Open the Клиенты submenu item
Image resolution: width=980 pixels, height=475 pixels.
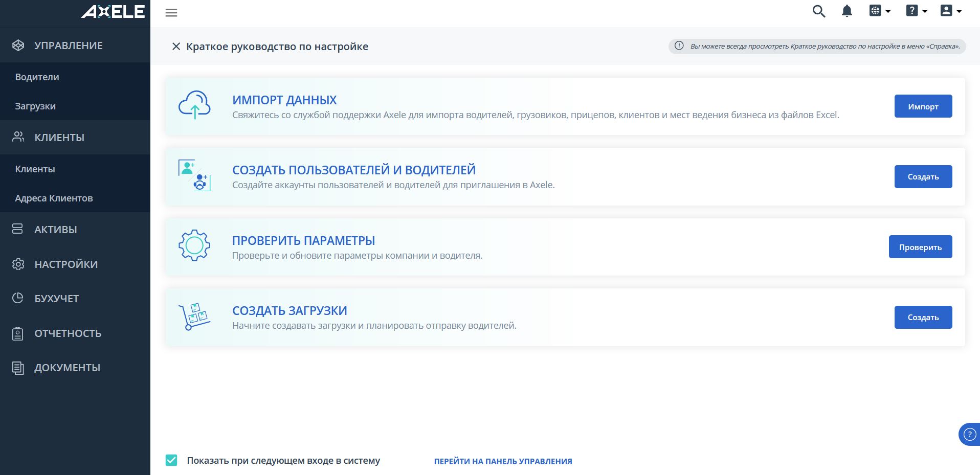[75, 169]
